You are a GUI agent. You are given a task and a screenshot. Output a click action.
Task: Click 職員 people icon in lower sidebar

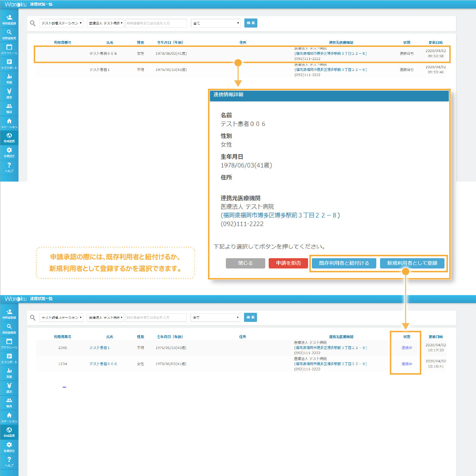(9, 402)
